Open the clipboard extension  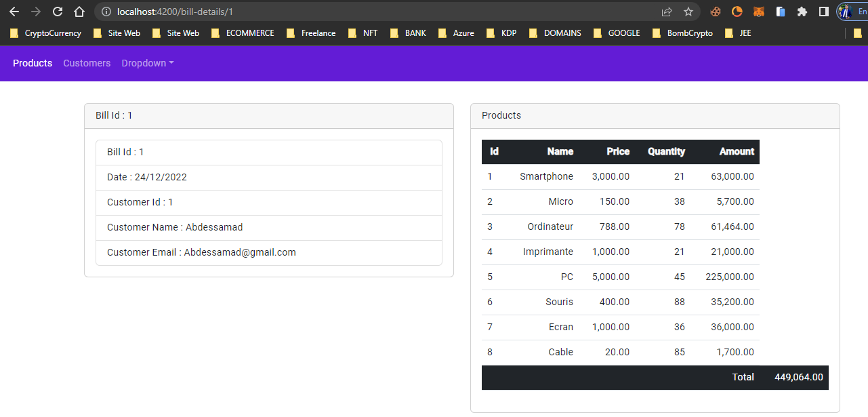click(781, 12)
